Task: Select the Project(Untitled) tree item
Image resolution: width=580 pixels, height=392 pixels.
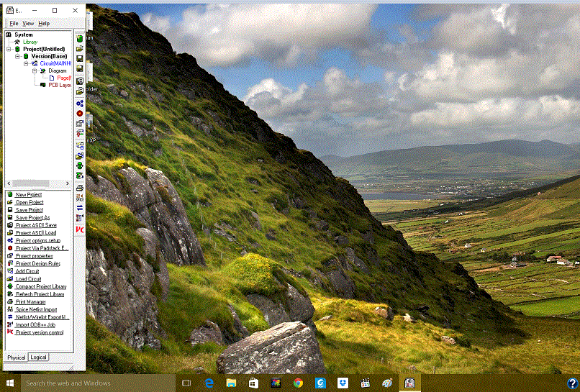Action: click(x=44, y=49)
